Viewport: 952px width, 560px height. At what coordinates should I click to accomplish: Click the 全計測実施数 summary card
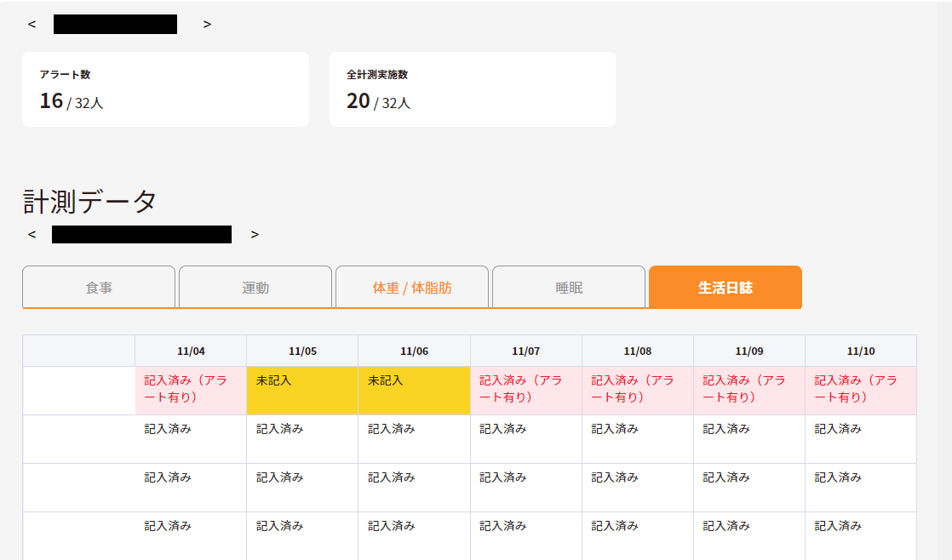[x=472, y=89]
